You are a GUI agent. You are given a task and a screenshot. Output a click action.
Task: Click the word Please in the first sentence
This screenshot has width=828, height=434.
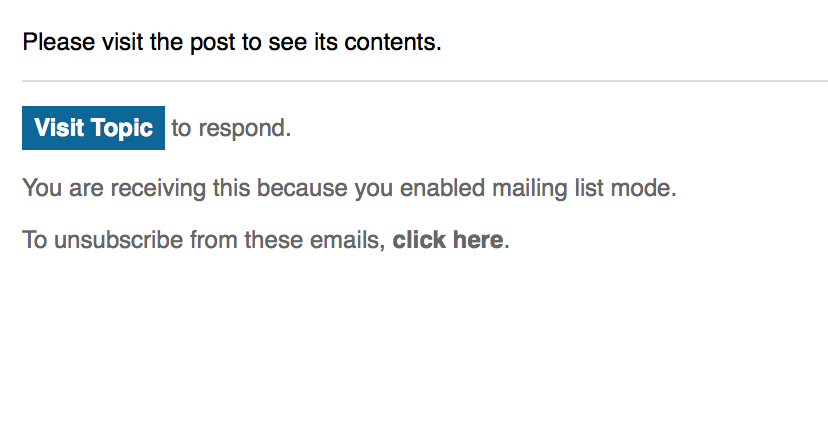59,42
